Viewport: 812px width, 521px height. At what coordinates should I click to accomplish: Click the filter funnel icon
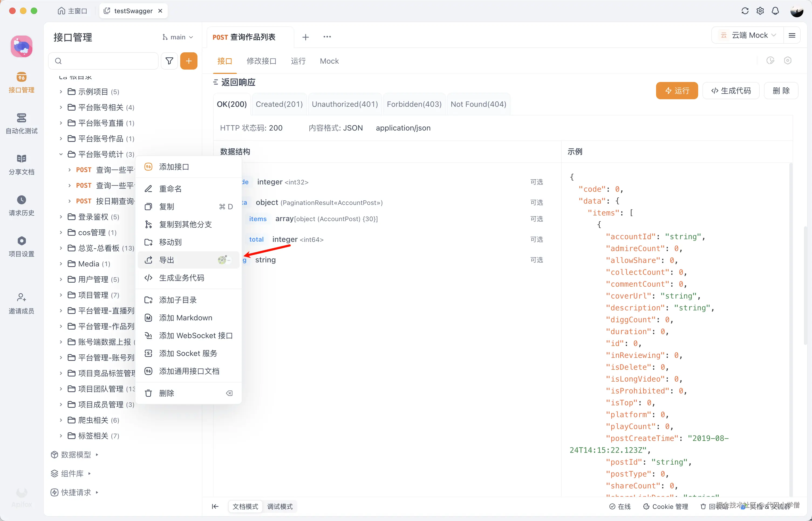[x=169, y=61]
